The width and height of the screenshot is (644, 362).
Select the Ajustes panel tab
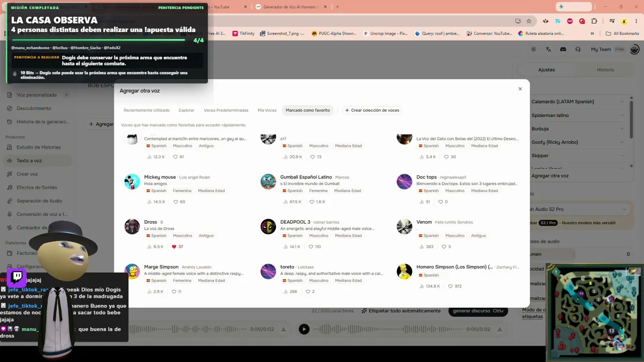(546, 70)
